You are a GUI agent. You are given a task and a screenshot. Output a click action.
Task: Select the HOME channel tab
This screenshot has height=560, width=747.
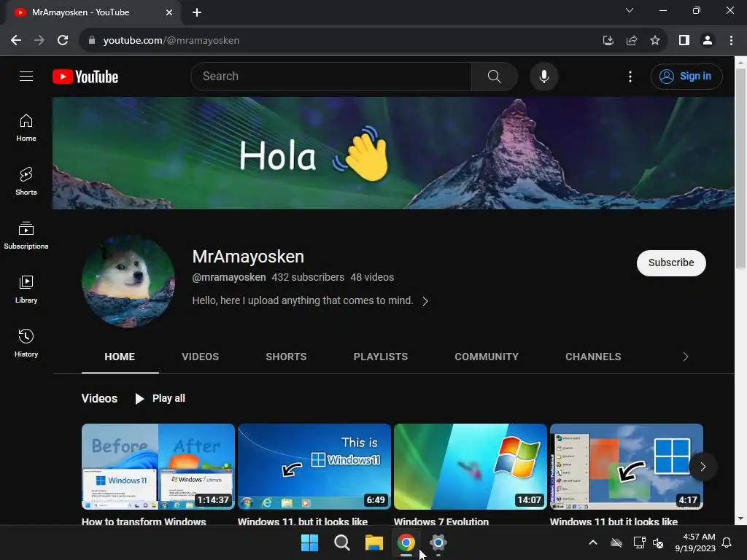coord(120,357)
